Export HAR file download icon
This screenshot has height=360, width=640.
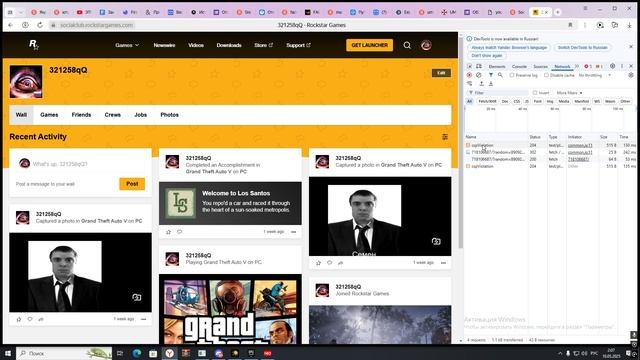pyautogui.click(x=491, y=84)
